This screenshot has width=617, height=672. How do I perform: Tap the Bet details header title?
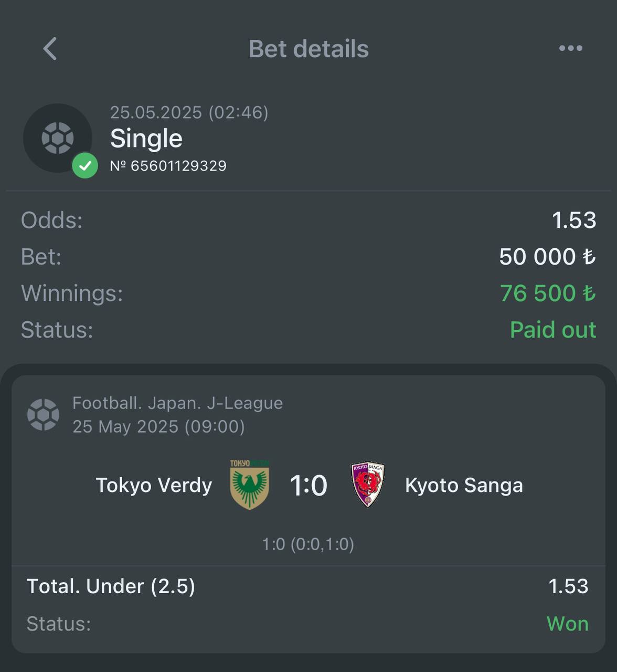309,49
